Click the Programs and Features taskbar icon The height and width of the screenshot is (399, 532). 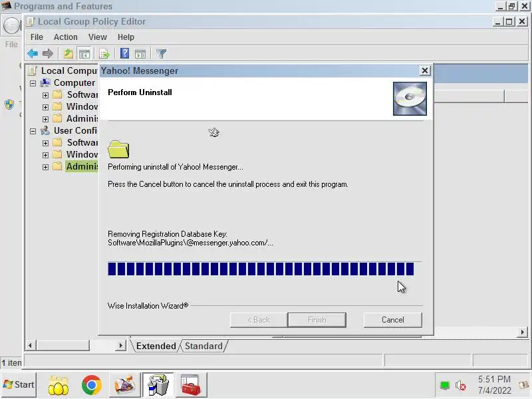click(158, 385)
